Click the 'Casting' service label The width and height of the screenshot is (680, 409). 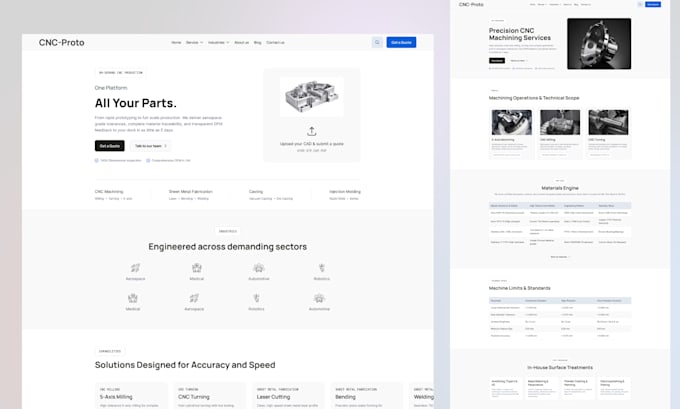[x=256, y=191]
